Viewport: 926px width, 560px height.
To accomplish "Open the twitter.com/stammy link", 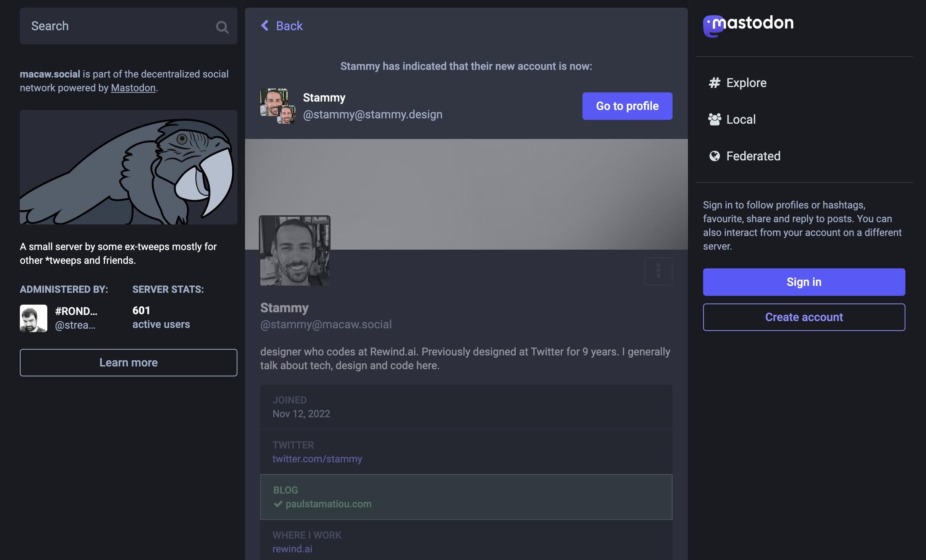I will pyautogui.click(x=317, y=459).
